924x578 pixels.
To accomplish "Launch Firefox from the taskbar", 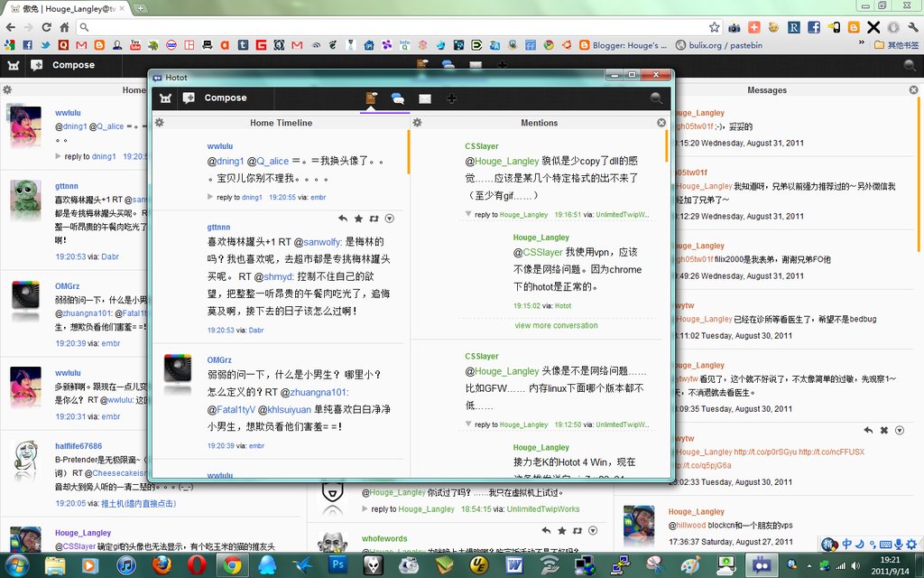I will [x=162, y=565].
